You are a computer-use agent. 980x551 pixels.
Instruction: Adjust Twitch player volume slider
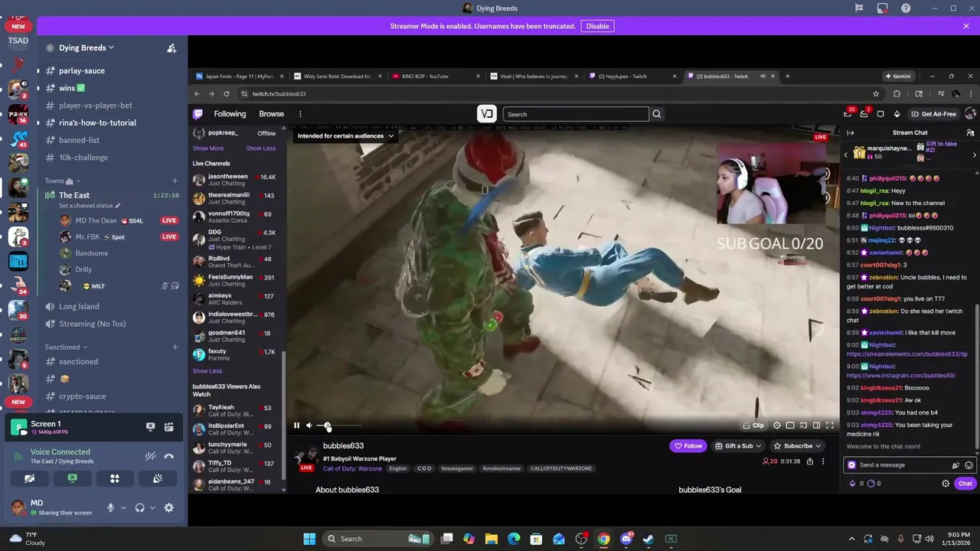coord(338,425)
